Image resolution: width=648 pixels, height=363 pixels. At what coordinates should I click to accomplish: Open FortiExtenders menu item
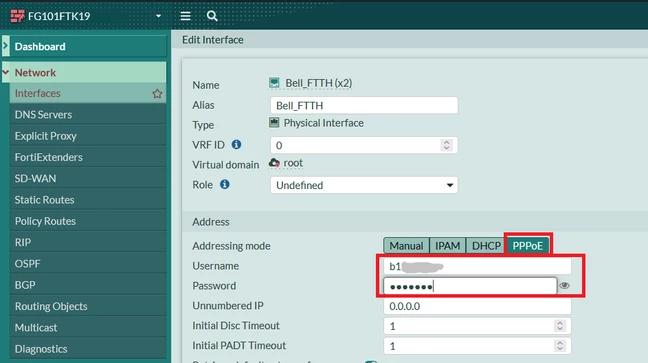click(x=88, y=157)
